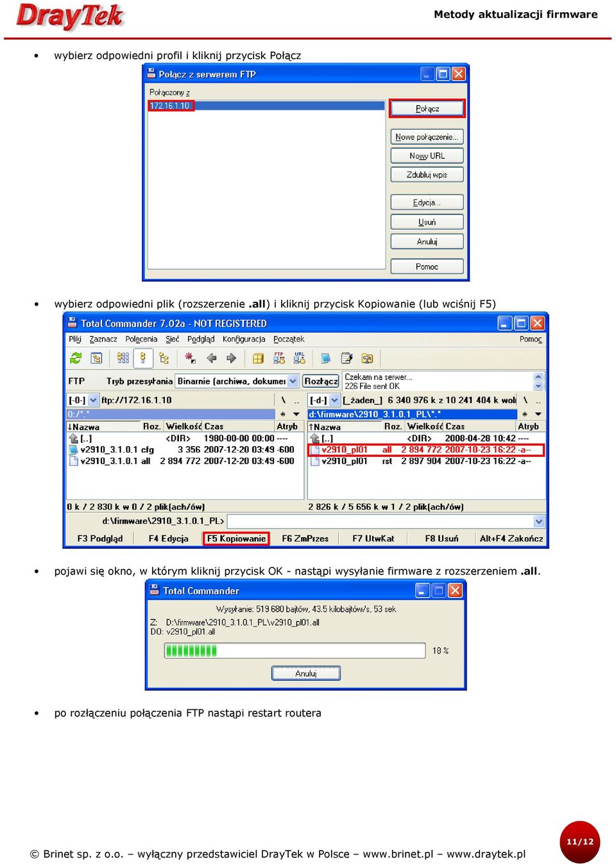Open new FTP URL toolbar icon
This screenshot has height=864, width=616.
pyautogui.click(x=300, y=358)
